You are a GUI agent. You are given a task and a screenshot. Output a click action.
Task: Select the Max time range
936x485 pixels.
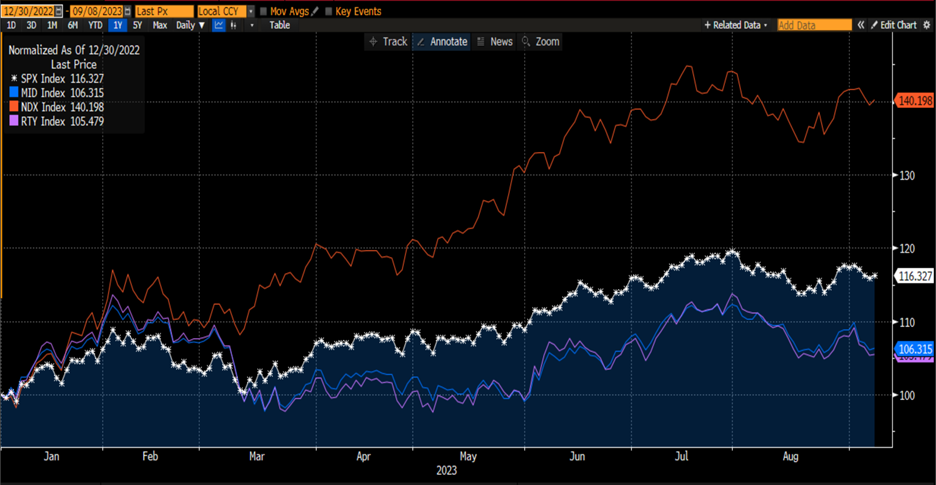159,25
